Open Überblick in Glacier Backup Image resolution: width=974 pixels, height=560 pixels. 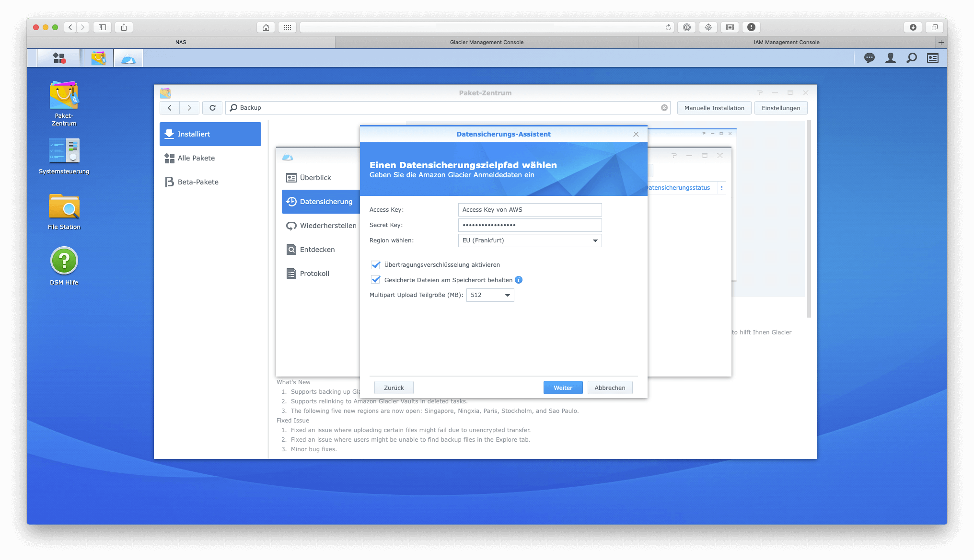321,178
